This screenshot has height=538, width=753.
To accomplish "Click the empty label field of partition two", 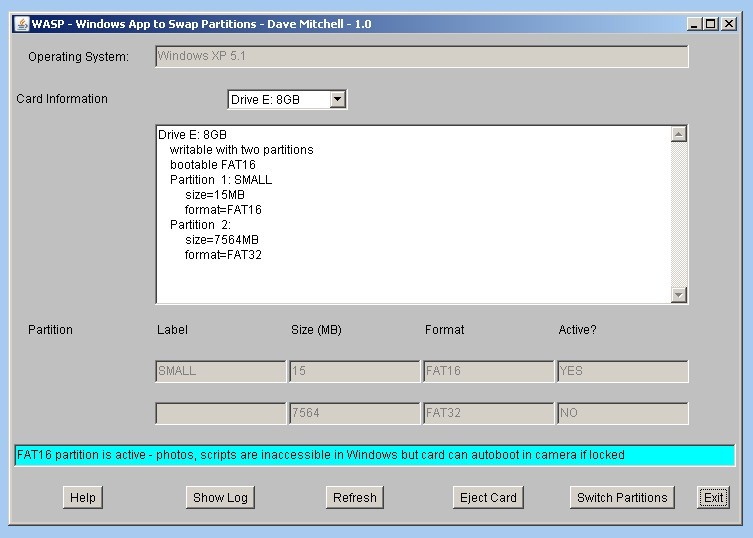I will (x=220, y=413).
